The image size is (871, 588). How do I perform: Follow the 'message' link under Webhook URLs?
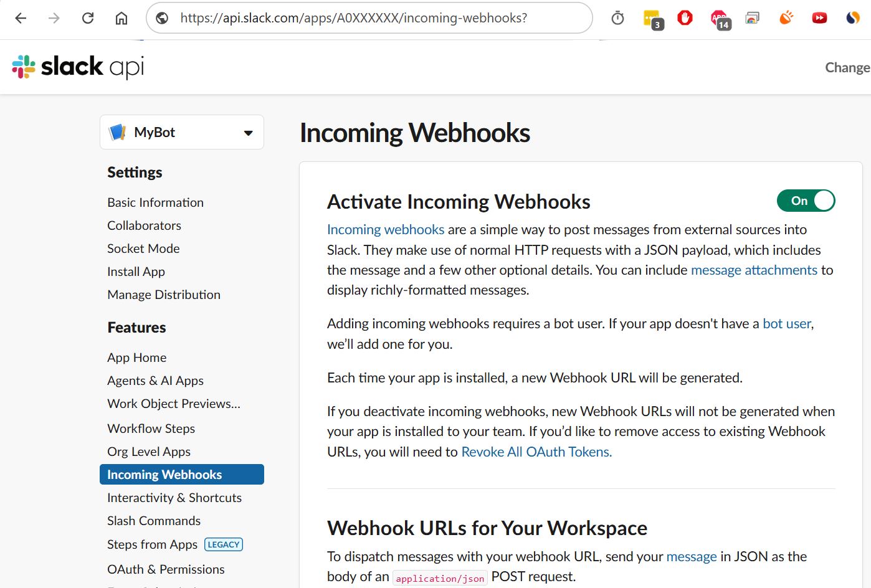point(692,557)
